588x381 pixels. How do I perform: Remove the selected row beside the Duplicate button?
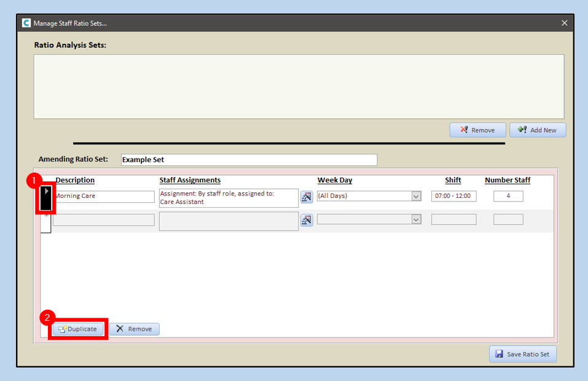click(135, 329)
